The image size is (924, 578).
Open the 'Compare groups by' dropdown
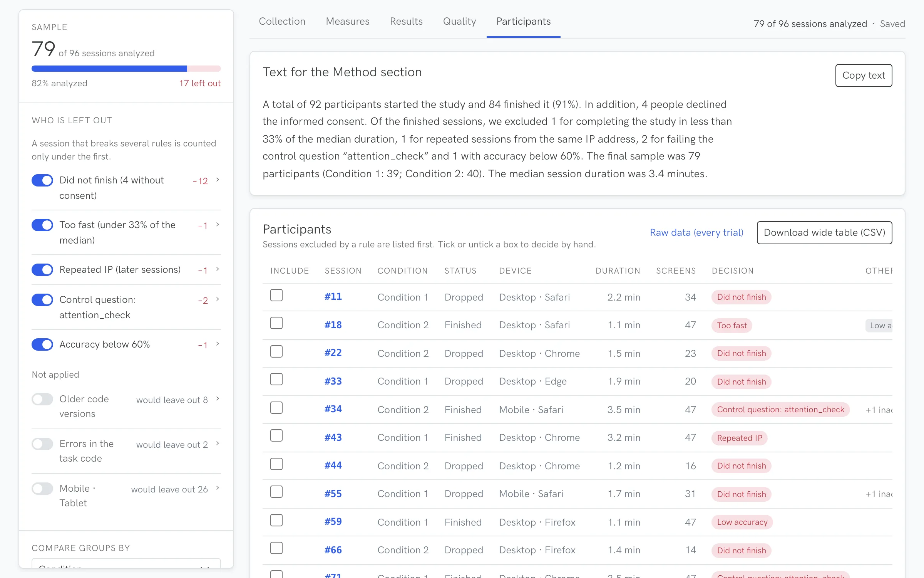[x=126, y=563]
